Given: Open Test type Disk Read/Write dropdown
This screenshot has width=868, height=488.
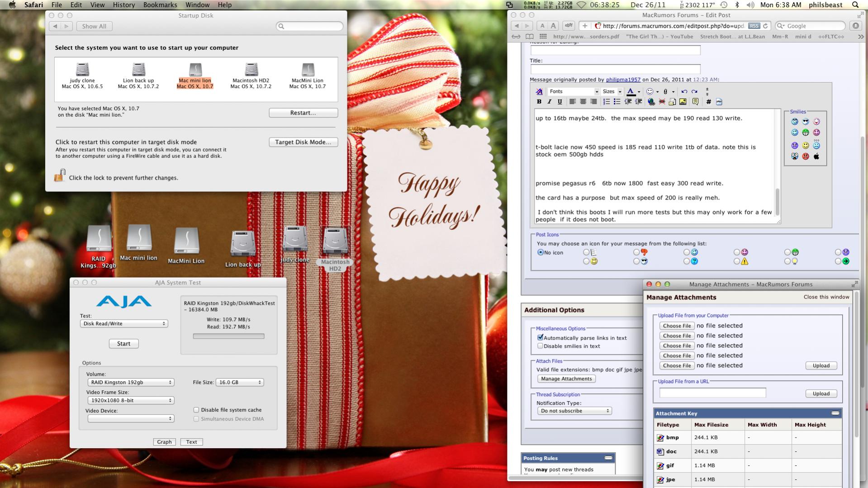Looking at the screenshot, I should point(124,323).
